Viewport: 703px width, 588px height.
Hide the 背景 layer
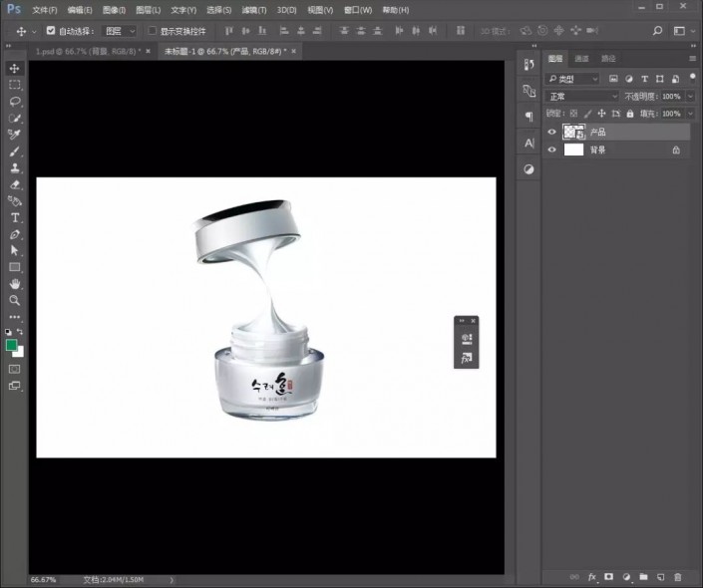point(551,149)
